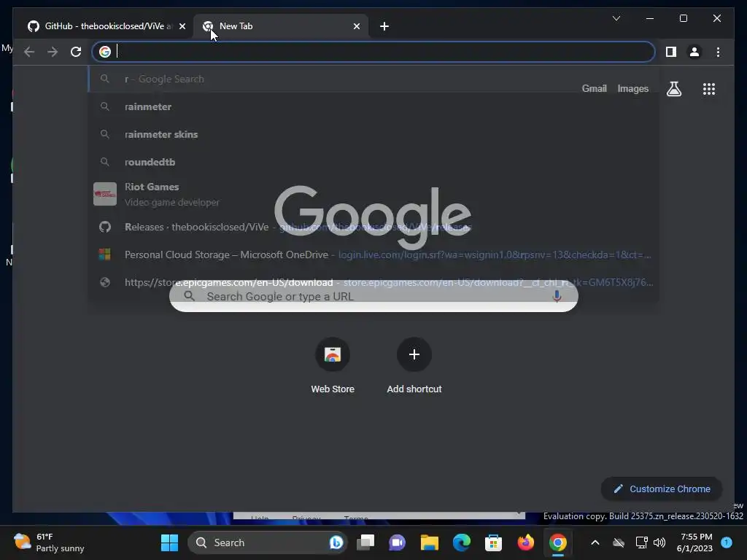Select Chrome icon on taskbar

[557, 542]
